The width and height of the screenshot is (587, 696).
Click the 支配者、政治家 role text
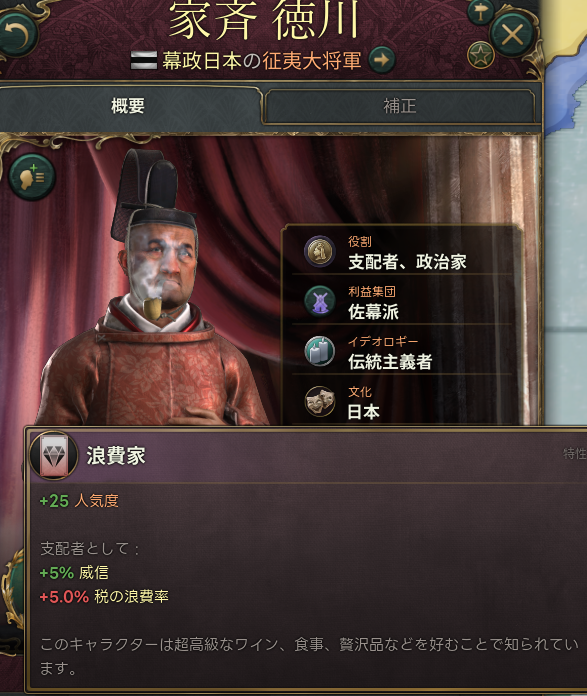click(407, 262)
